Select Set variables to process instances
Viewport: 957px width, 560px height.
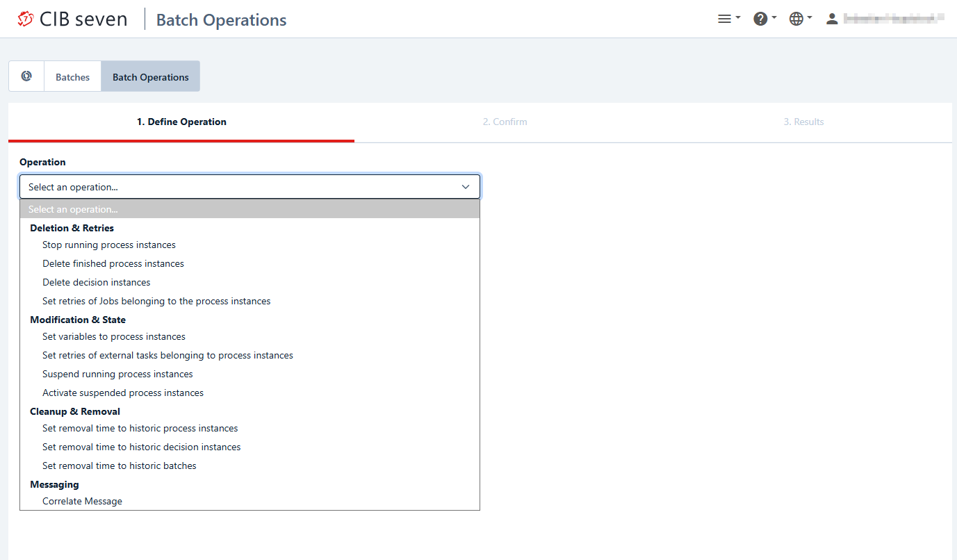[114, 336]
